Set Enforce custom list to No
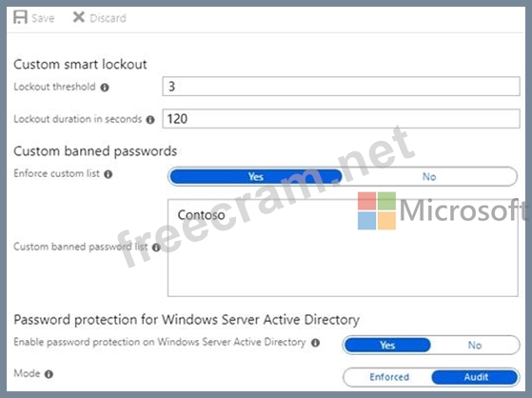This screenshot has width=532, height=398. [429, 176]
